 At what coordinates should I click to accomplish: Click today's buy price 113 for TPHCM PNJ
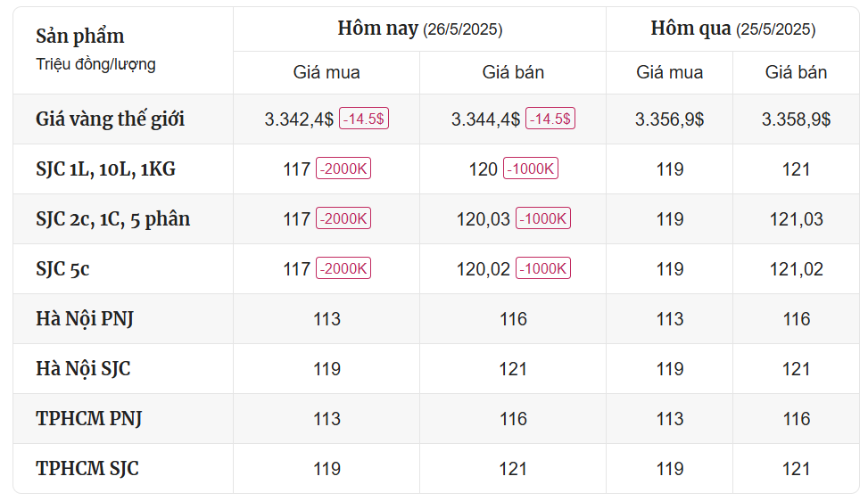(327, 419)
